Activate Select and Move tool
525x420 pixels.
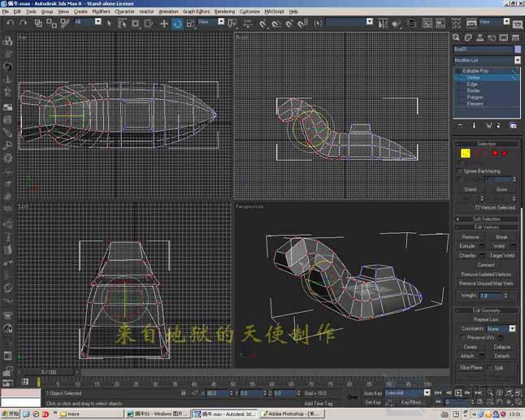tap(163, 24)
